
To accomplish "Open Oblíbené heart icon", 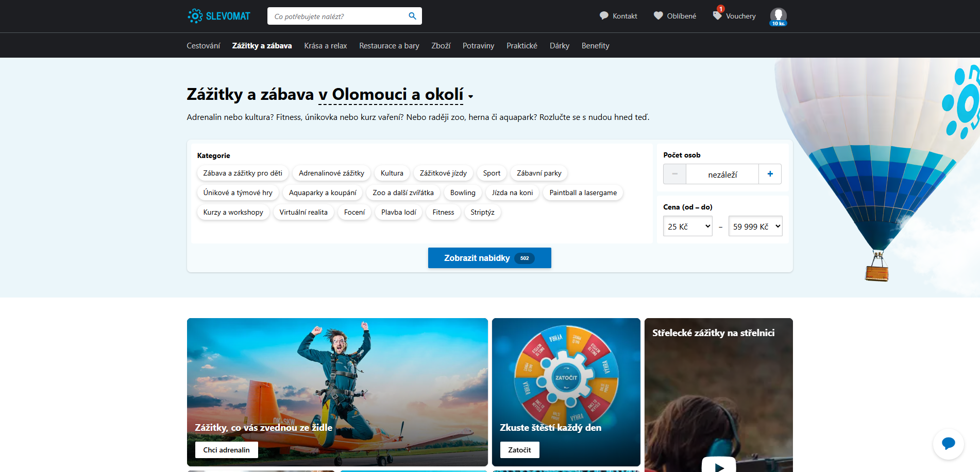I will coord(658,16).
